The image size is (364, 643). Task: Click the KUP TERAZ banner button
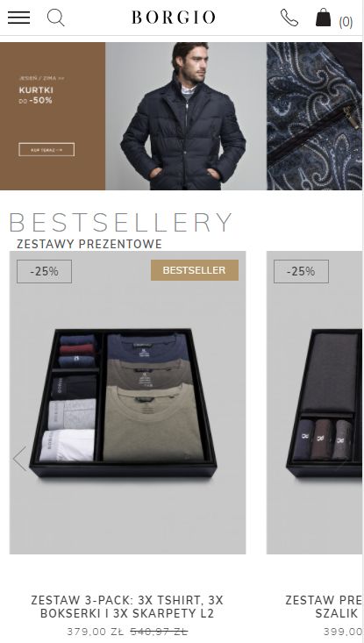[46, 150]
